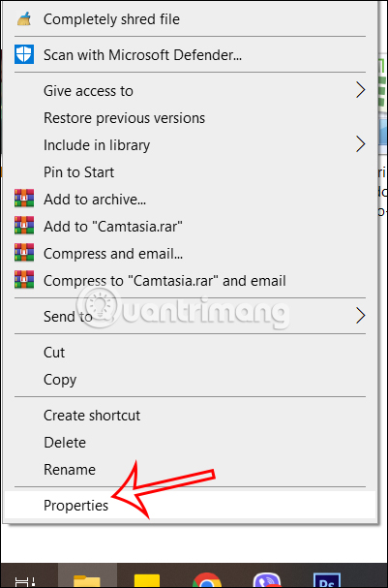
Task: Click the Completely shred file broom icon
Action: click(24, 19)
